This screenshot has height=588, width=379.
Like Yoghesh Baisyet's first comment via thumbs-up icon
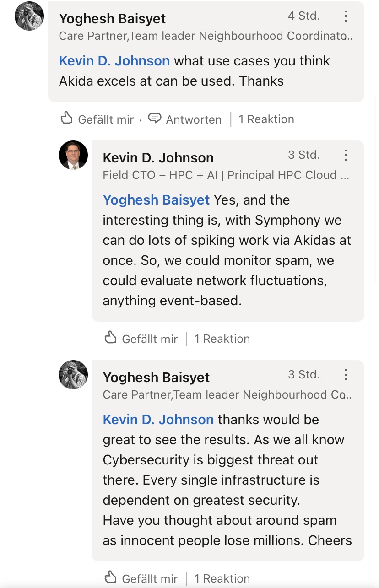click(67, 119)
